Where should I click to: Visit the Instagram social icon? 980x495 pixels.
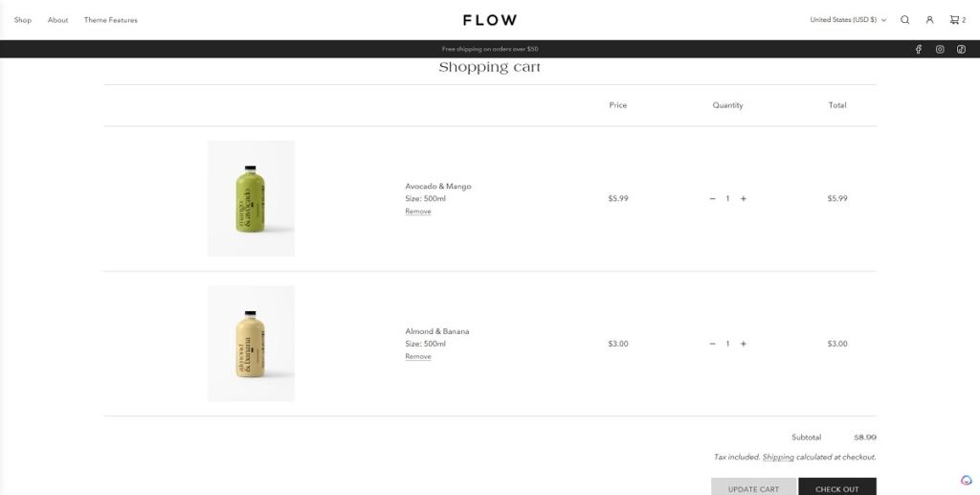940,49
